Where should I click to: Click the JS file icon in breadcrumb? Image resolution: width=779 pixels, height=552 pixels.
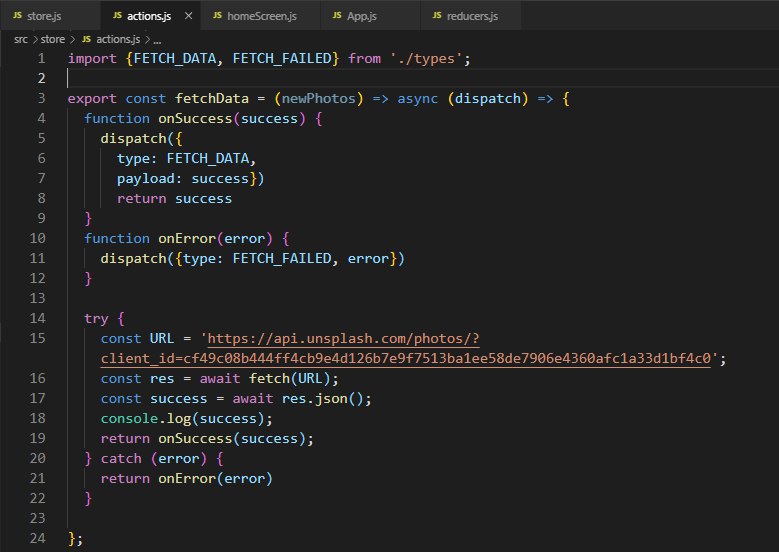pos(86,39)
